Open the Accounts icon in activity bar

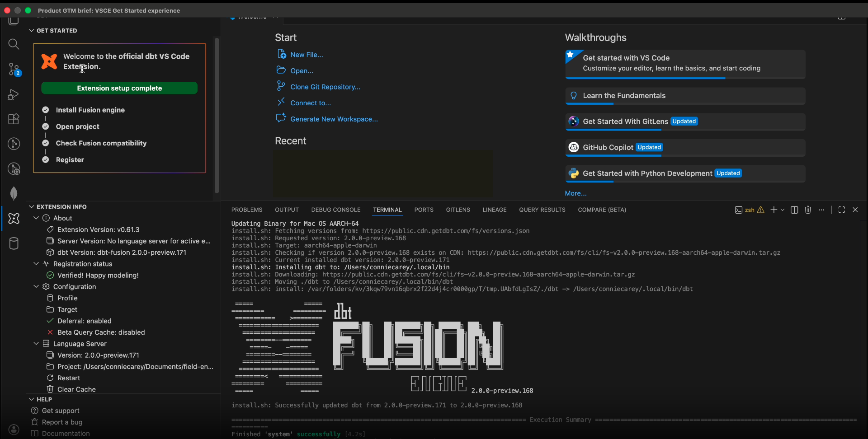pos(14,430)
